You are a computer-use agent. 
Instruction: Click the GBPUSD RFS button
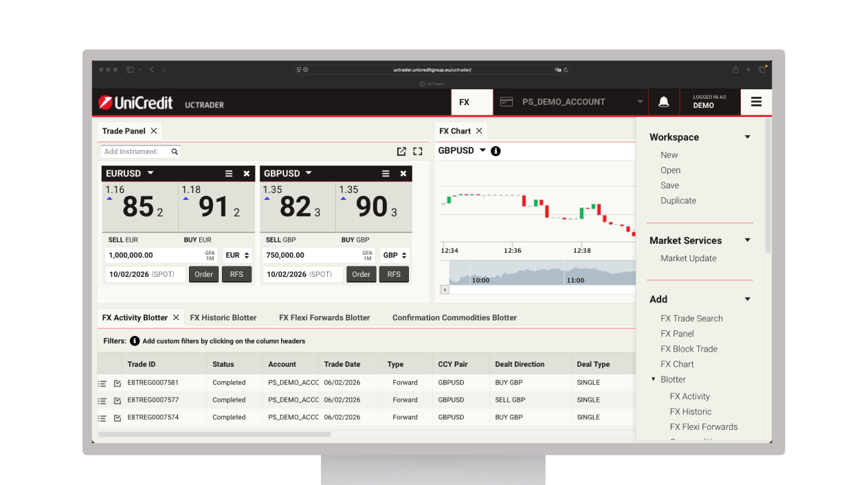pyautogui.click(x=394, y=274)
